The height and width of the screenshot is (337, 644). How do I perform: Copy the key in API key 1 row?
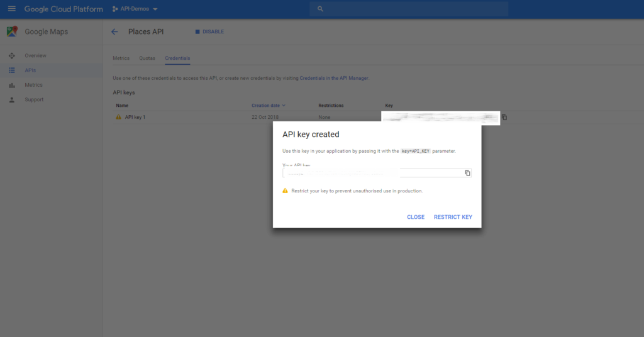[504, 118]
